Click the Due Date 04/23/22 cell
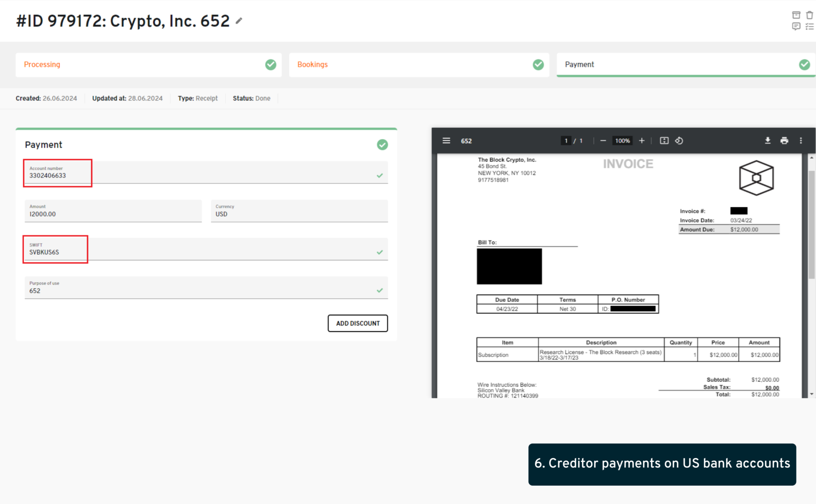Screen dimensions: 816x504 pos(507,309)
